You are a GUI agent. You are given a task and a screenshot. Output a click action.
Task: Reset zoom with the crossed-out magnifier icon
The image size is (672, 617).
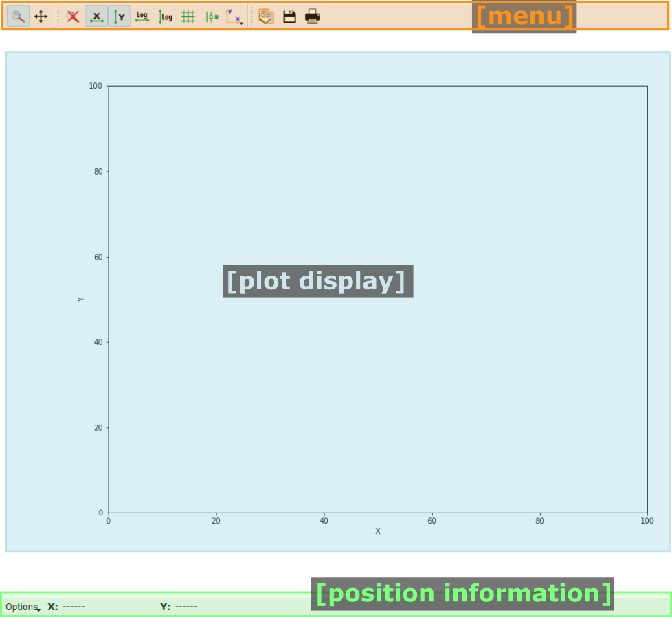coord(73,16)
